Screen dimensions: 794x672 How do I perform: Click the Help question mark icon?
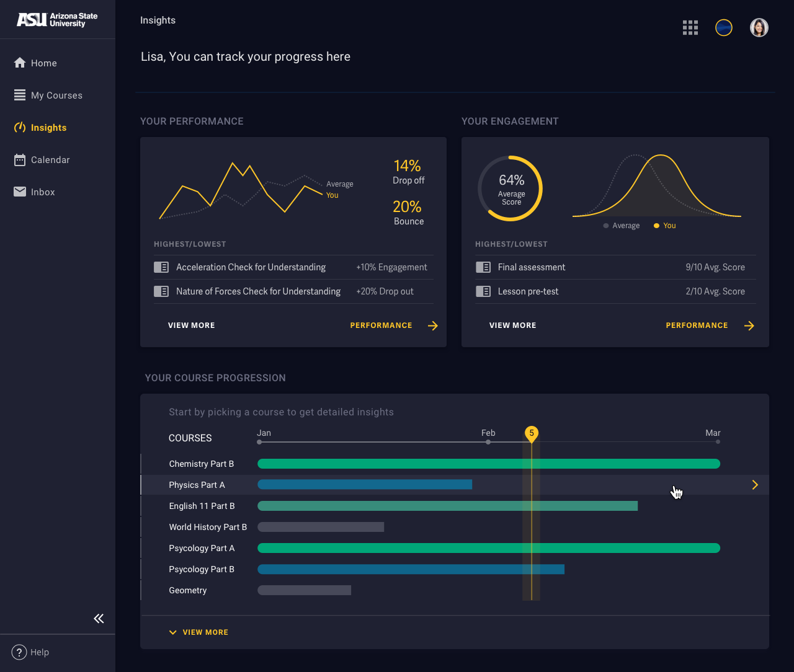(x=19, y=652)
